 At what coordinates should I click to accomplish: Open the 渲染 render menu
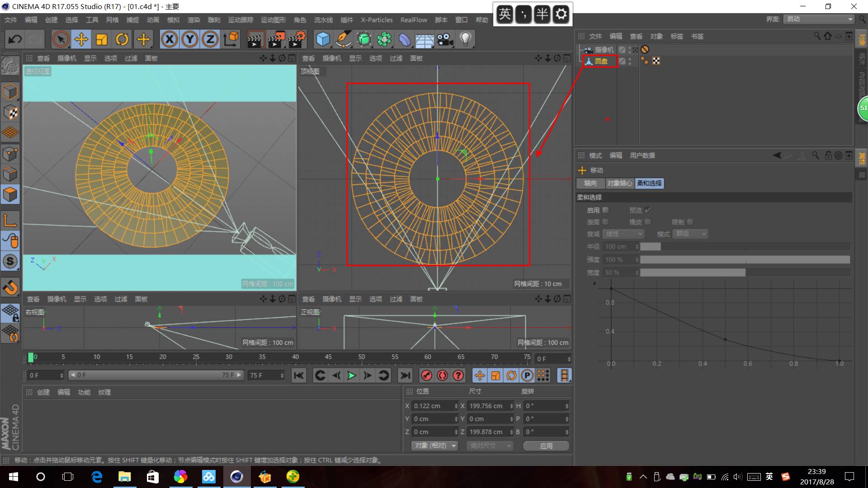pos(193,20)
